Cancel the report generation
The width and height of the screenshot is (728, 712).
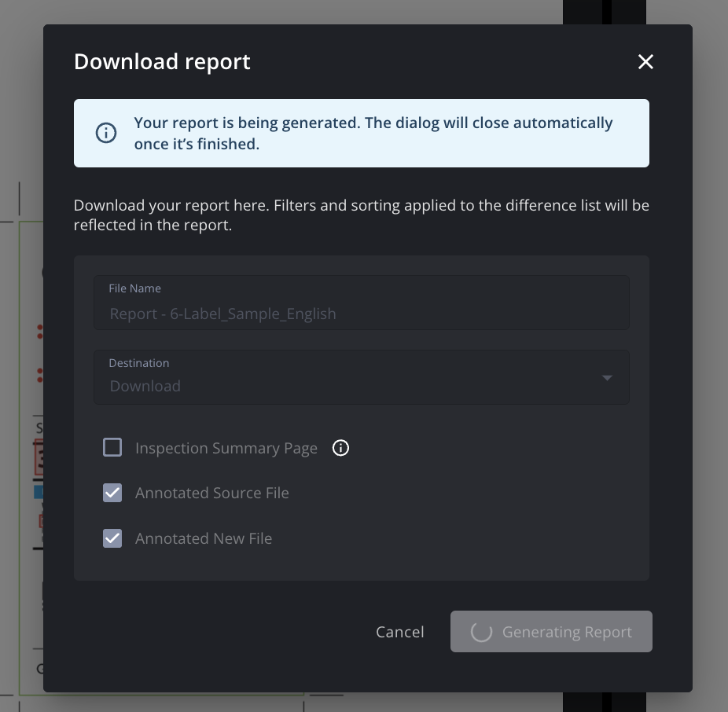pyautogui.click(x=399, y=632)
